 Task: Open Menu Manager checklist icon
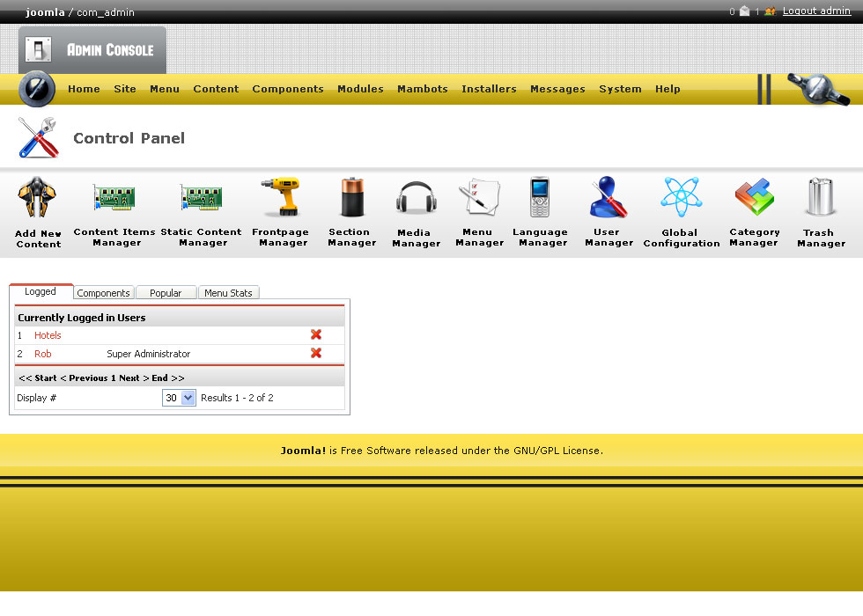point(479,196)
